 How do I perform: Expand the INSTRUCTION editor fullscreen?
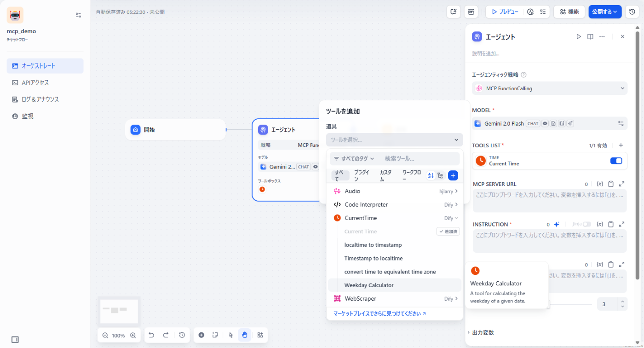[x=622, y=224]
